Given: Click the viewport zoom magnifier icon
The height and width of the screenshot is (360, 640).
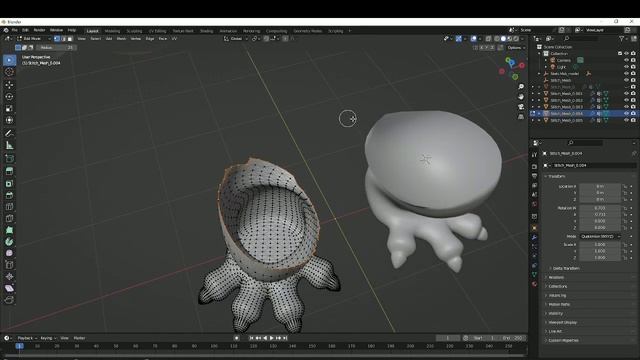Looking at the screenshot, I should point(521,87).
